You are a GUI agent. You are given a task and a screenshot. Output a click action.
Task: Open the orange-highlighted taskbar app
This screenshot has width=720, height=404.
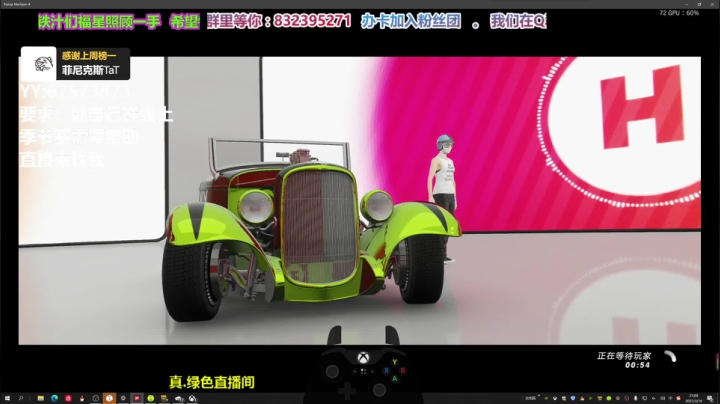pos(109,398)
